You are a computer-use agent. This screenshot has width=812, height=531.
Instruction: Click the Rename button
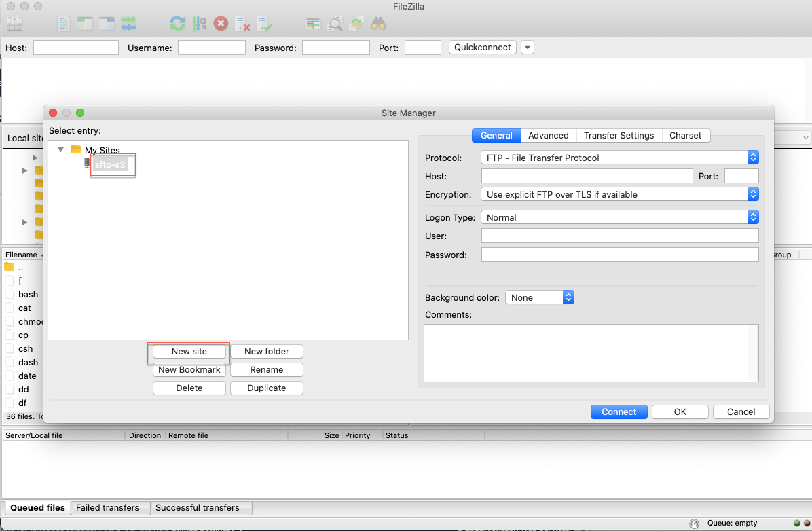(x=267, y=370)
